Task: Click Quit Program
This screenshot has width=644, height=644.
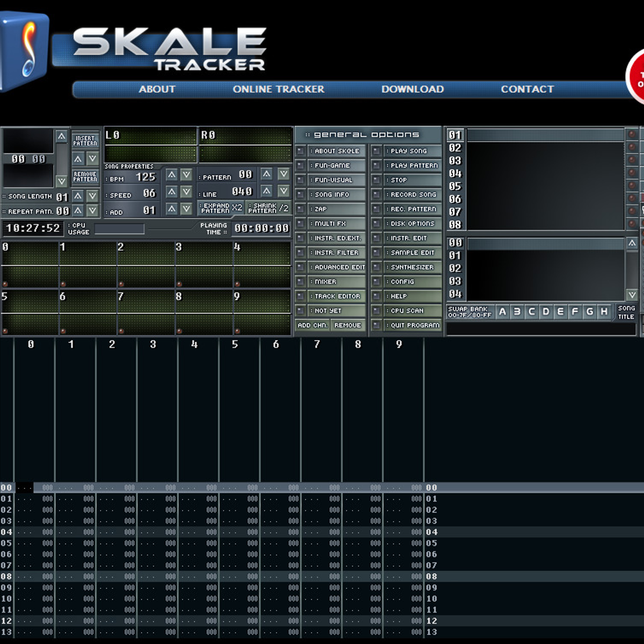Action: click(x=412, y=325)
